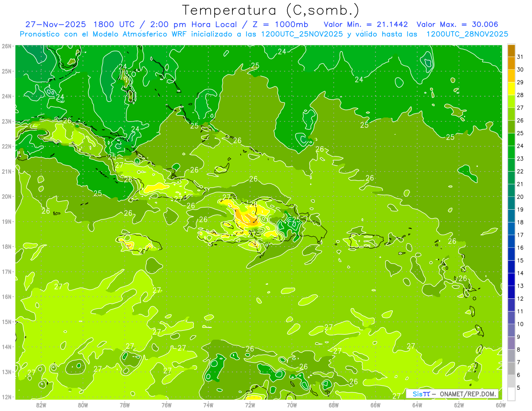Click the color scale's '29' label

point(520,82)
